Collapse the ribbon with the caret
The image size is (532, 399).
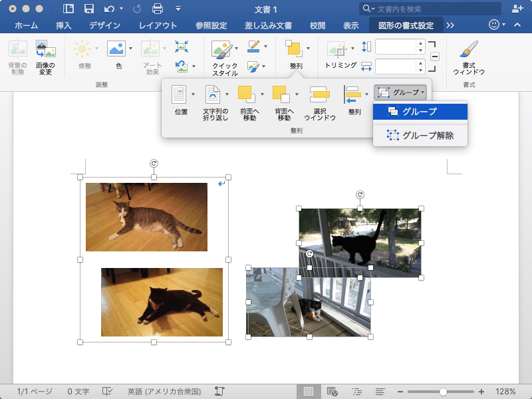click(517, 25)
